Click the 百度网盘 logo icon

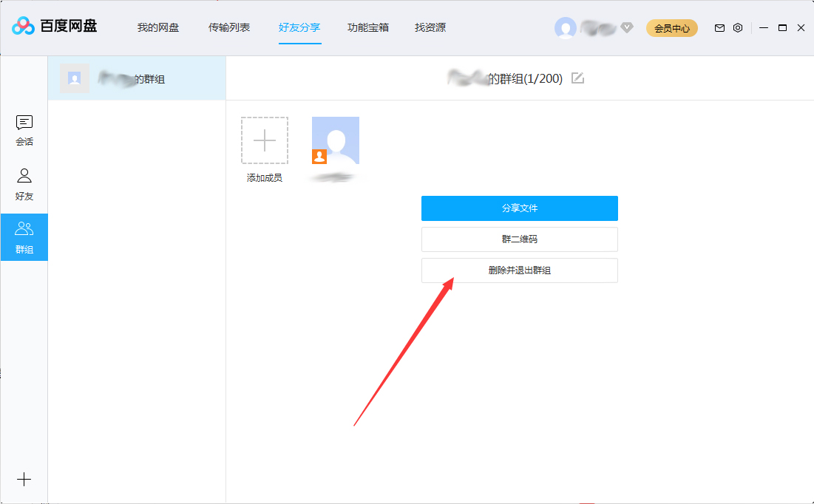pyautogui.click(x=24, y=27)
